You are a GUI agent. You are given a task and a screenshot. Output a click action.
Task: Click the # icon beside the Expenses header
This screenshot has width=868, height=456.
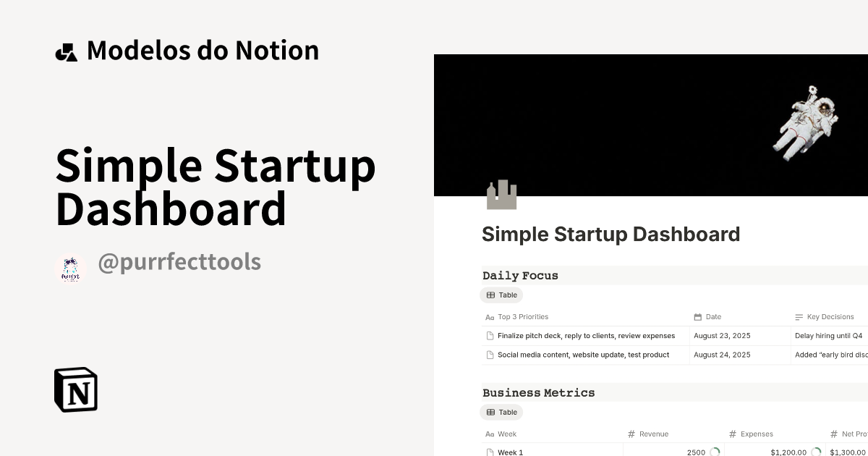click(x=733, y=434)
